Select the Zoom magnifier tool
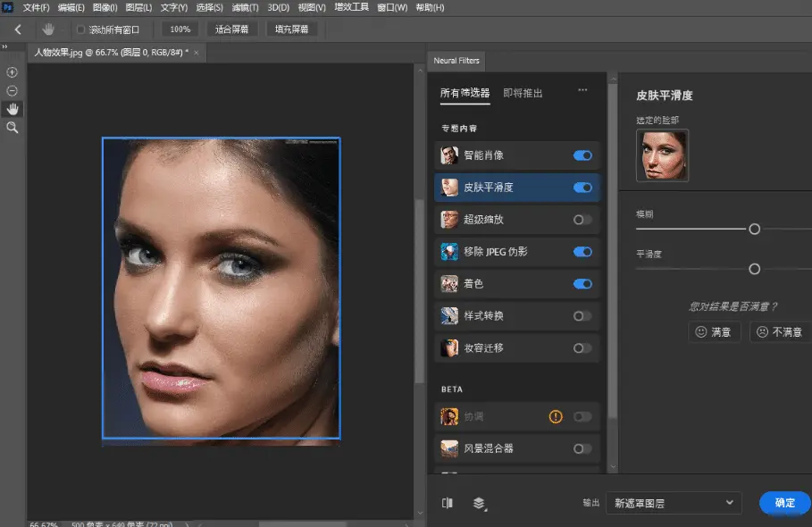This screenshot has width=812, height=527. (12, 128)
